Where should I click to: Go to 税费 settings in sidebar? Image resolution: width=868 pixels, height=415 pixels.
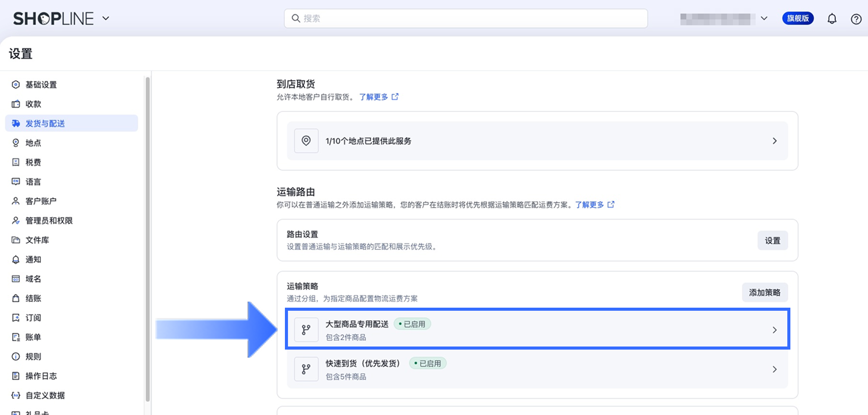pyautogui.click(x=33, y=163)
